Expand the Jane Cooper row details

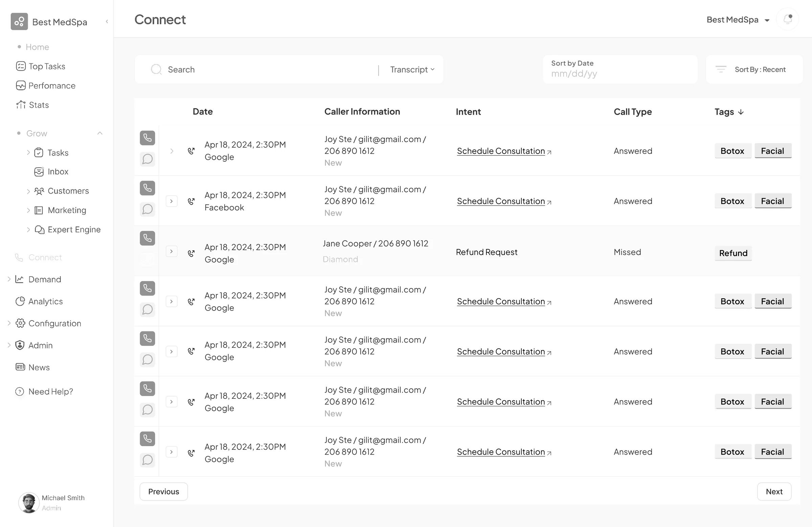(x=172, y=251)
